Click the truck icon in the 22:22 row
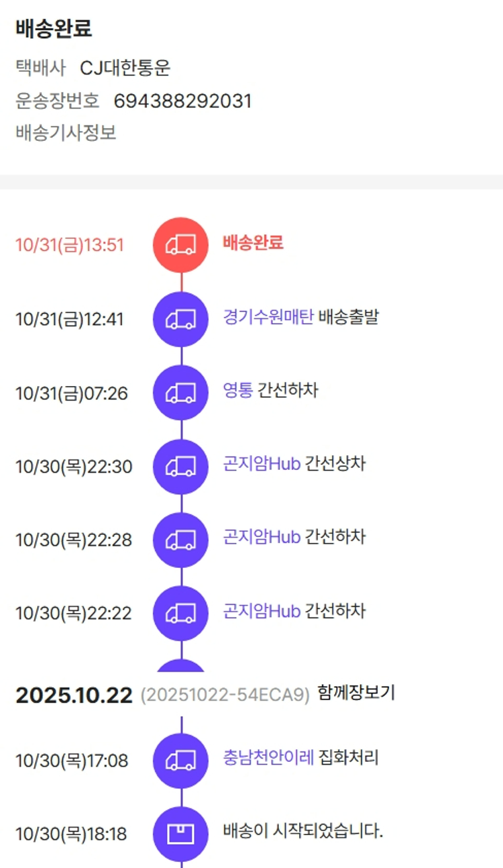 [181, 614]
